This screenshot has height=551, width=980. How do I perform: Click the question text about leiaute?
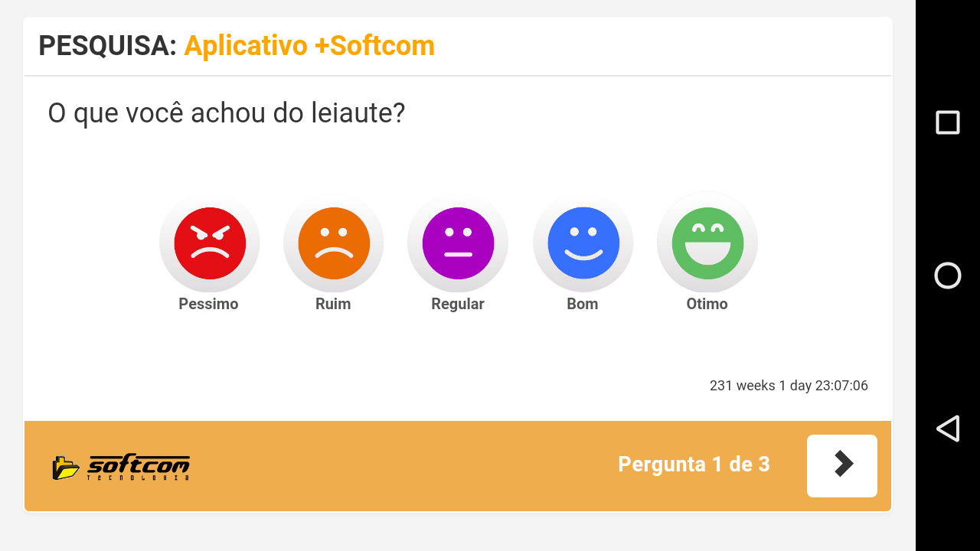pos(226,113)
